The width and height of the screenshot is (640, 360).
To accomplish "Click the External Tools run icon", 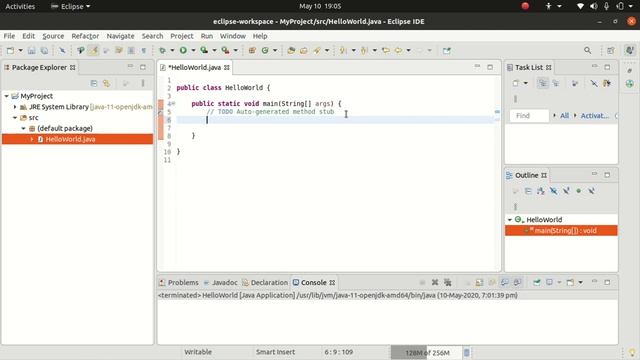I will coord(225,51).
